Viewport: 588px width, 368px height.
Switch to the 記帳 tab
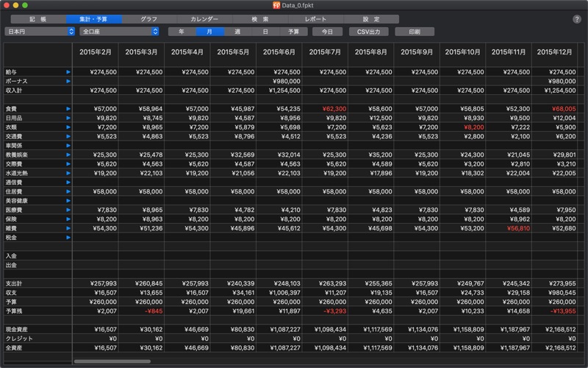[38, 19]
